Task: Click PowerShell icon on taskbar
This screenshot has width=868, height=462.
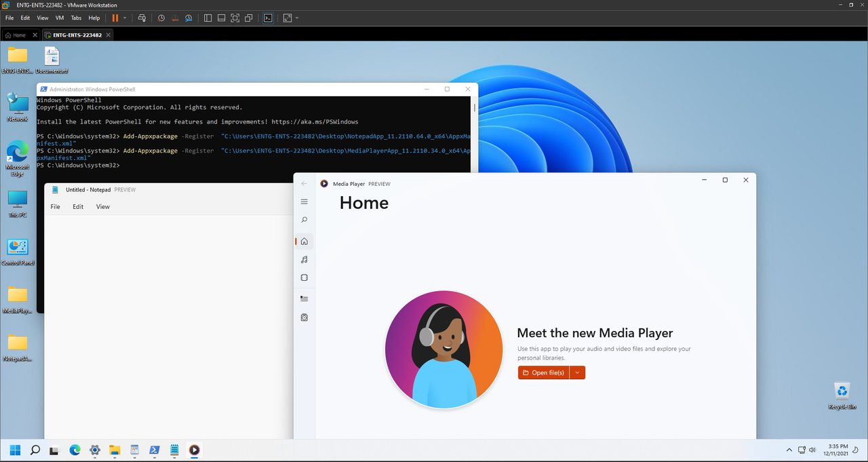Action: coord(155,449)
